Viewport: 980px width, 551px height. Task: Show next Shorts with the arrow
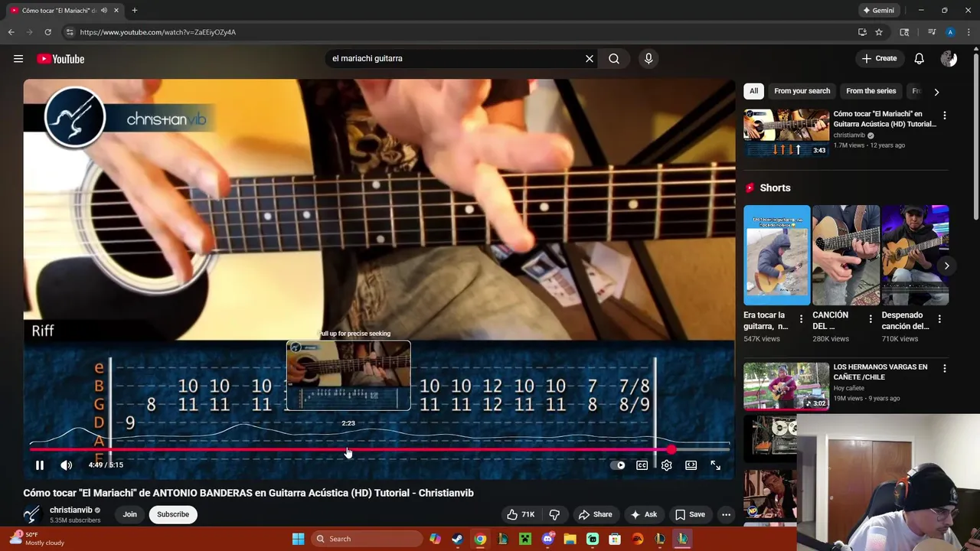pyautogui.click(x=946, y=266)
